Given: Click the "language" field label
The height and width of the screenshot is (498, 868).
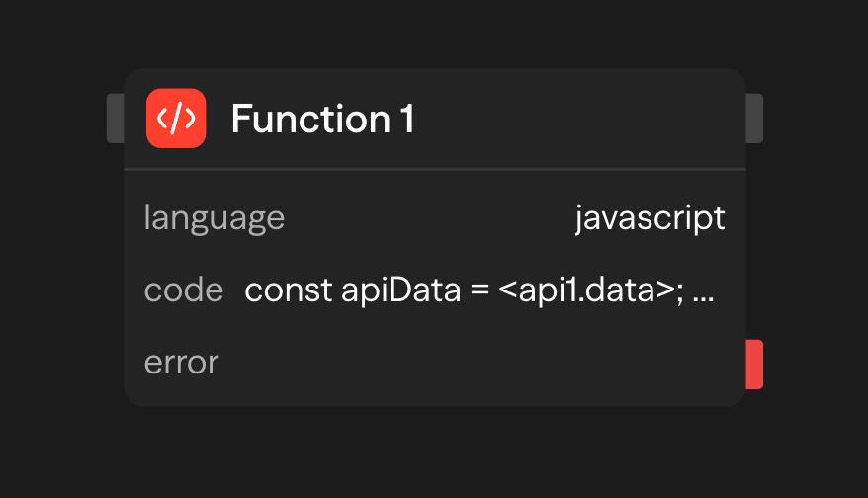Looking at the screenshot, I should click(x=215, y=217).
